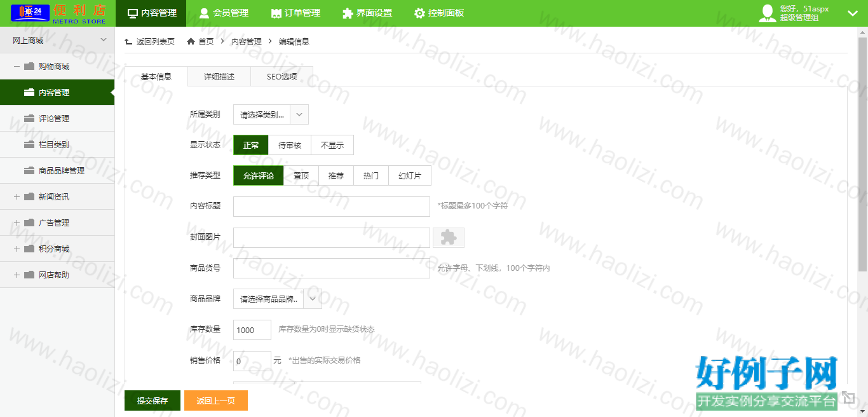Expand the 网店帮助 tree node
868x417 pixels.
pos(17,275)
